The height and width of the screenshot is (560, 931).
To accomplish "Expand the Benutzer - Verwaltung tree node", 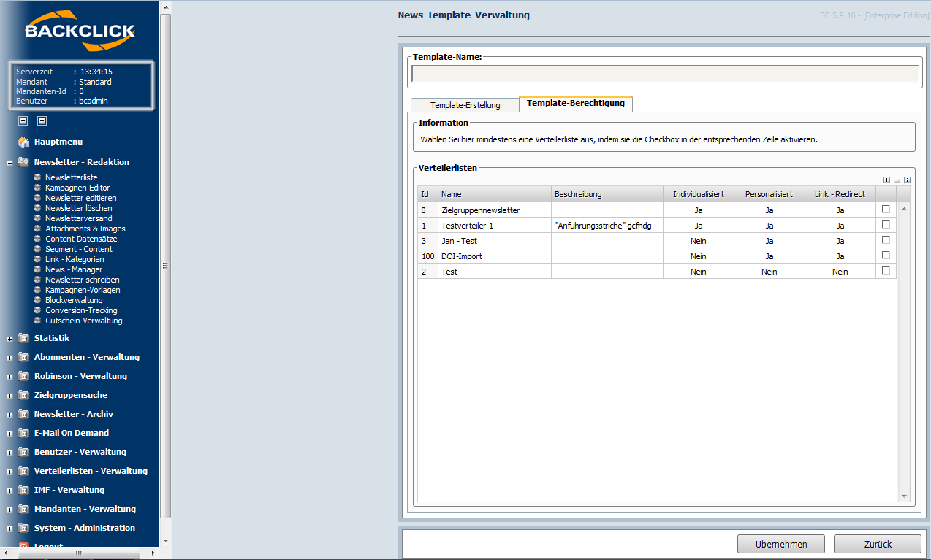I will click(9, 453).
